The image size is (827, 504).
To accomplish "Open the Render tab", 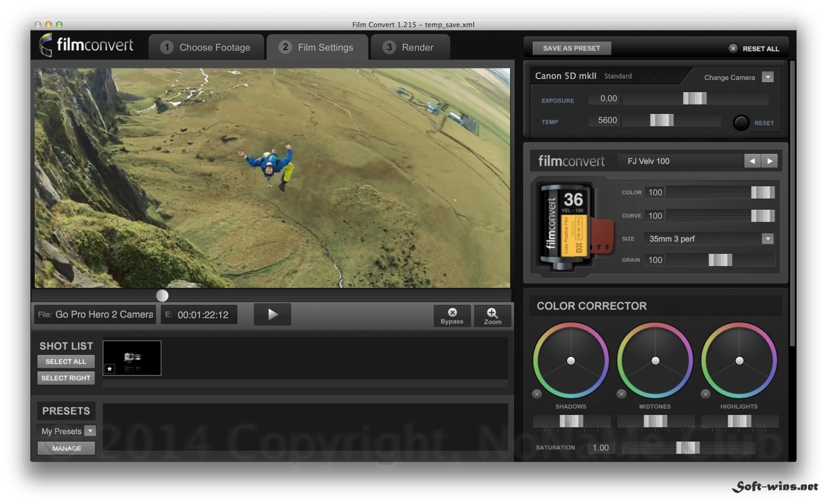I will (411, 47).
